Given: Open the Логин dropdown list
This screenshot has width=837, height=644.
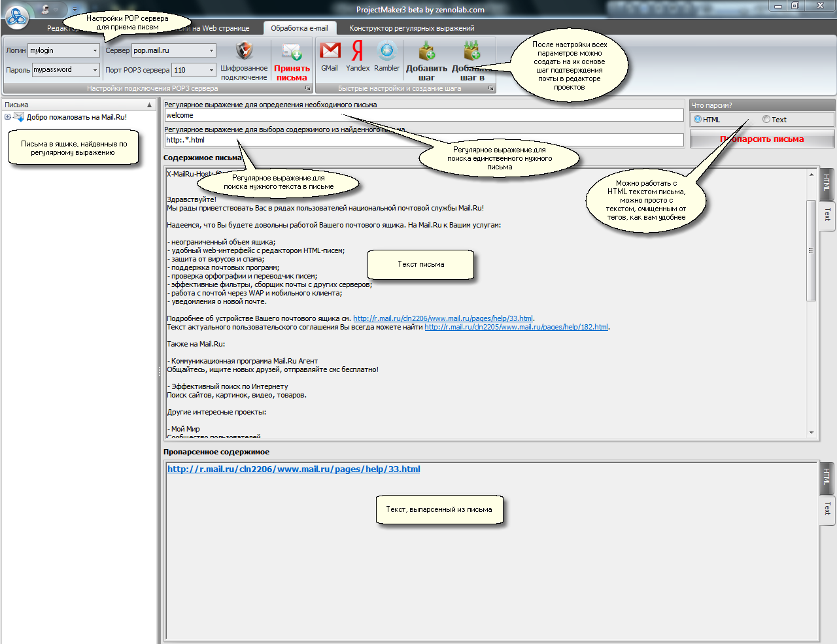Looking at the screenshot, I should coord(95,50).
